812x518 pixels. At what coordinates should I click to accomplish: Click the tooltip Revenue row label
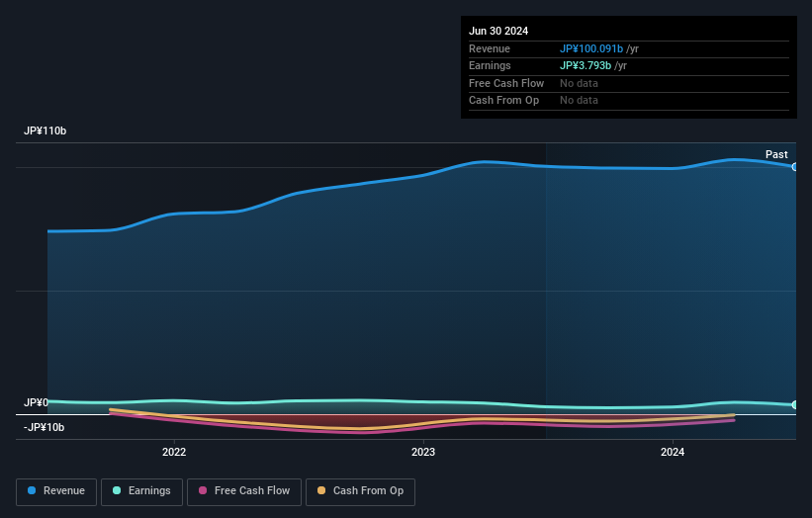point(490,48)
